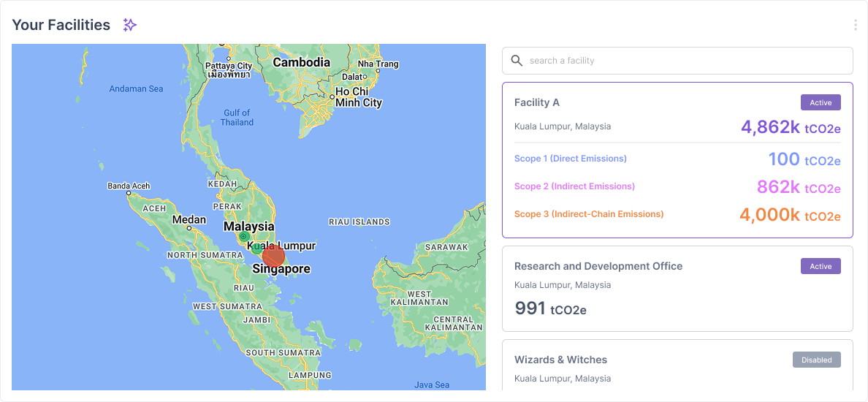Open the three-dot options menu
Screen dimensions: 868x402
tap(855, 25)
